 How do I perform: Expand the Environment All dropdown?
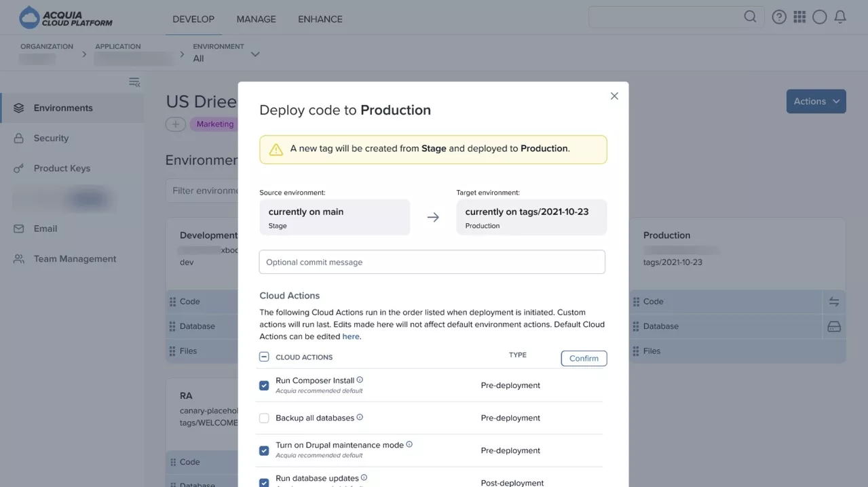[x=255, y=54]
